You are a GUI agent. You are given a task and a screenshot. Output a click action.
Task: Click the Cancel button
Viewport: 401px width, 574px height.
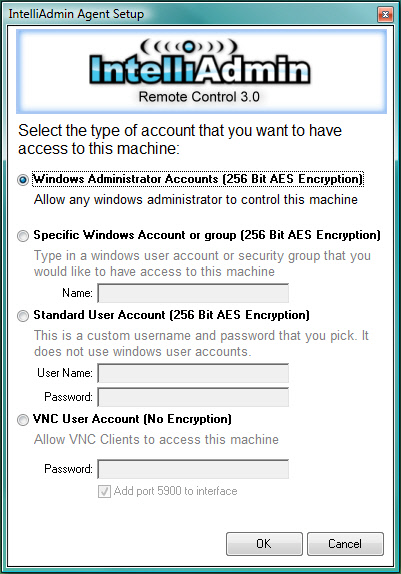click(x=345, y=544)
